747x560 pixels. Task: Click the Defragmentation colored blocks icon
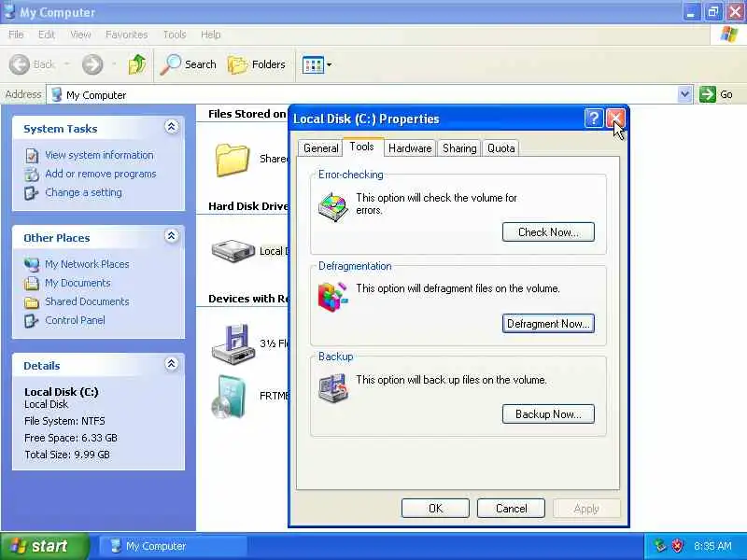point(332,297)
